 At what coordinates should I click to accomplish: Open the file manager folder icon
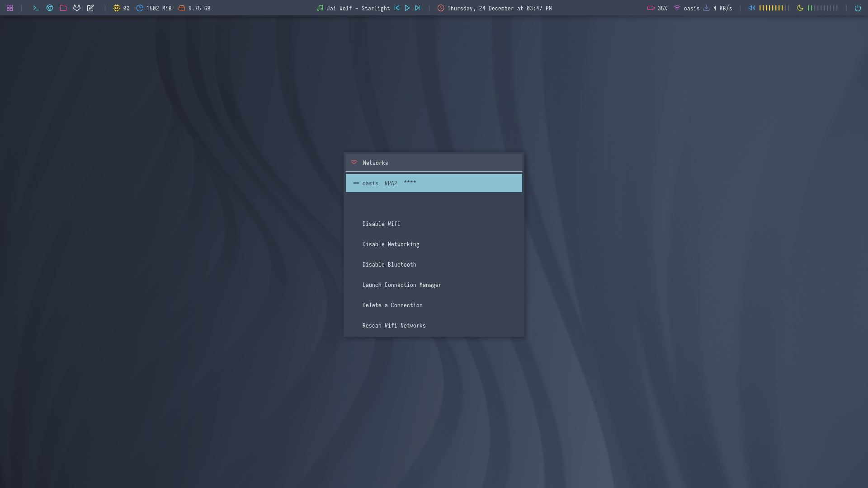click(x=63, y=8)
